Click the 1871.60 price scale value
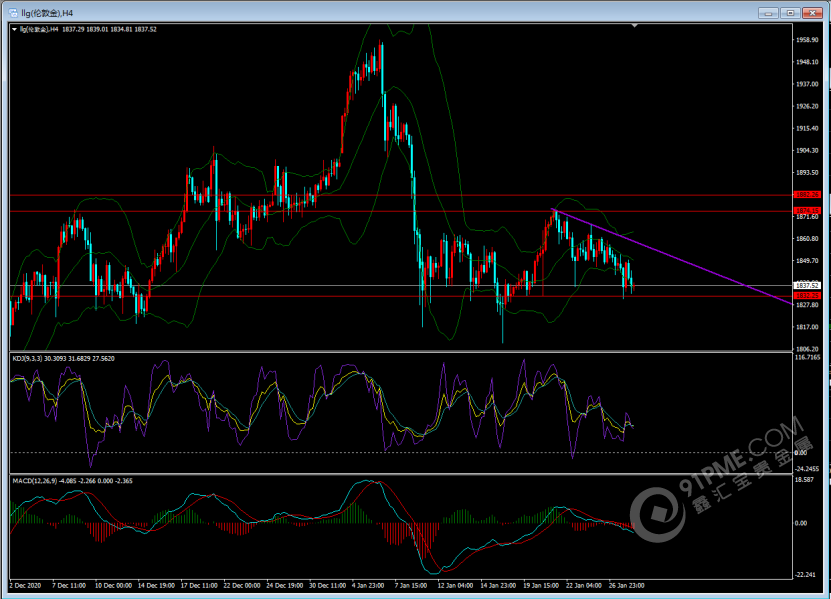Viewport: 831px width, 599px height. pyautogui.click(x=807, y=217)
